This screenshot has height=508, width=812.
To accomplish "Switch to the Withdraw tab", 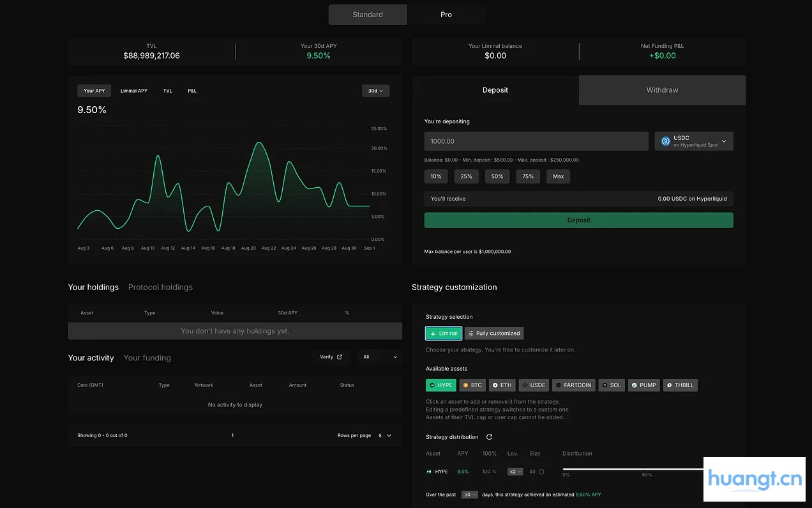I will [662, 90].
